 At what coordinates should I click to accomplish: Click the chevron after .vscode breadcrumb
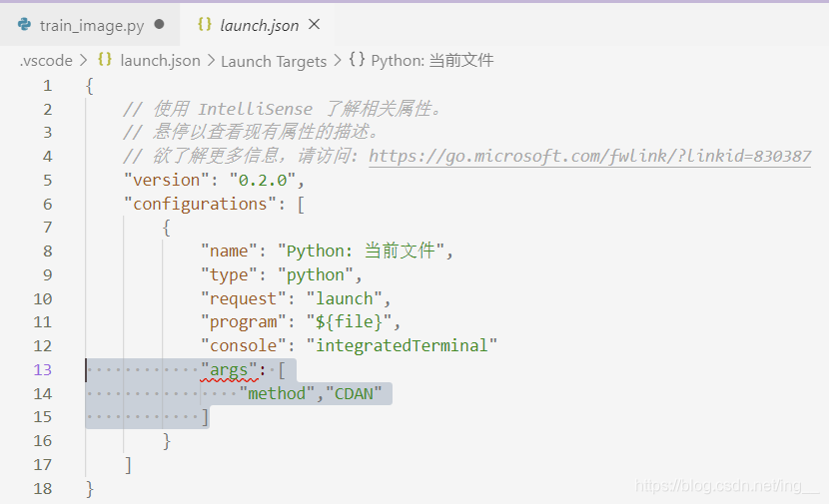(84, 61)
